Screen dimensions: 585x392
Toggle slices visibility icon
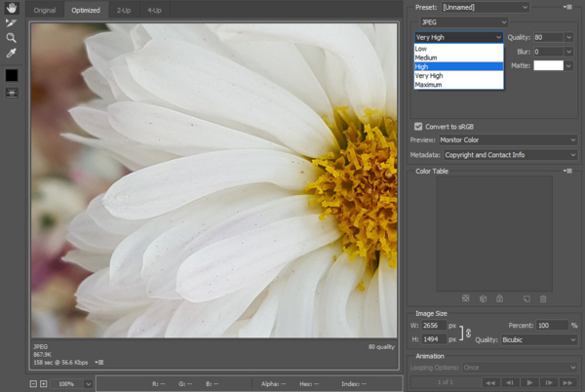tap(12, 93)
